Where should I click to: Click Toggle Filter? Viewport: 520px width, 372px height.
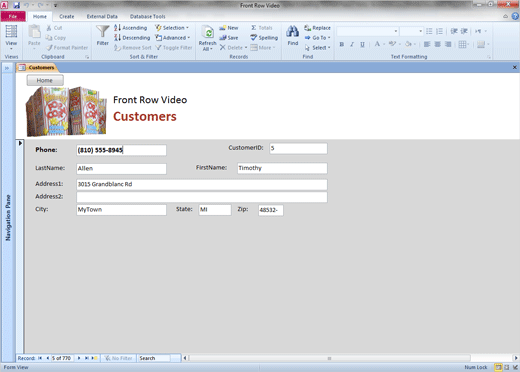[174, 48]
